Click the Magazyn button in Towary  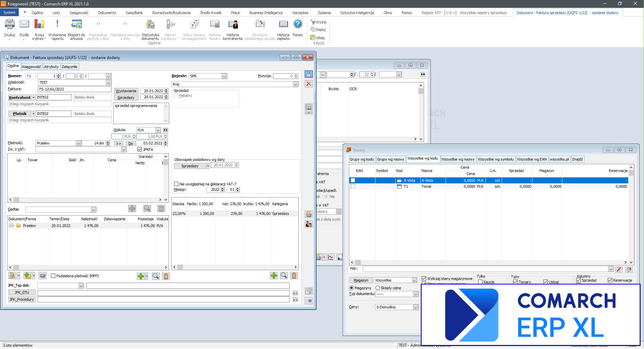pyautogui.click(x=361, y=280)
